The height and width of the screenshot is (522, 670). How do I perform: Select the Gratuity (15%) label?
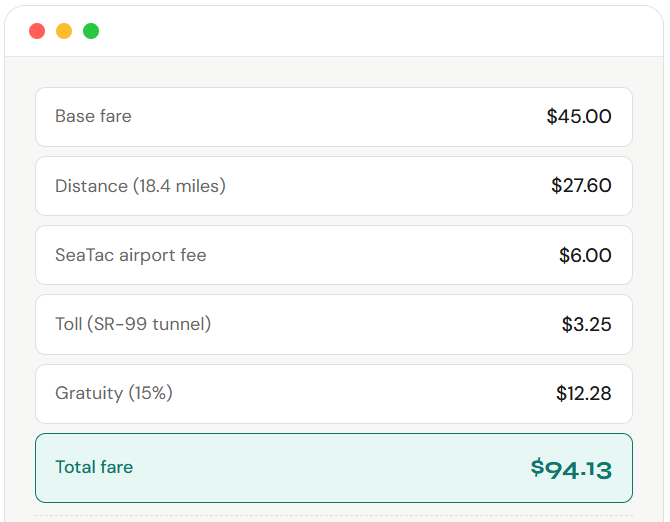click(114, 393)
